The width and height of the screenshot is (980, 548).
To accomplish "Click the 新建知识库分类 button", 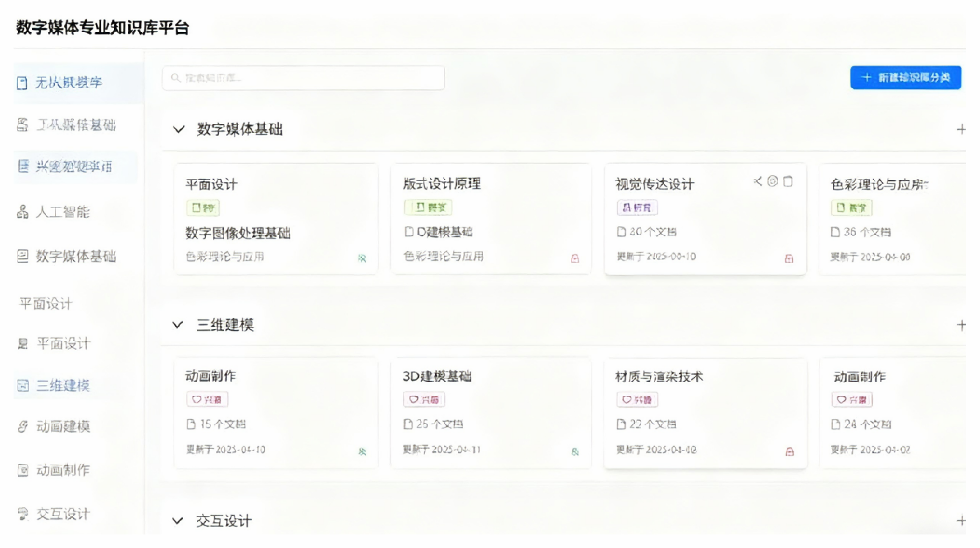I will [x=905, y=77].
